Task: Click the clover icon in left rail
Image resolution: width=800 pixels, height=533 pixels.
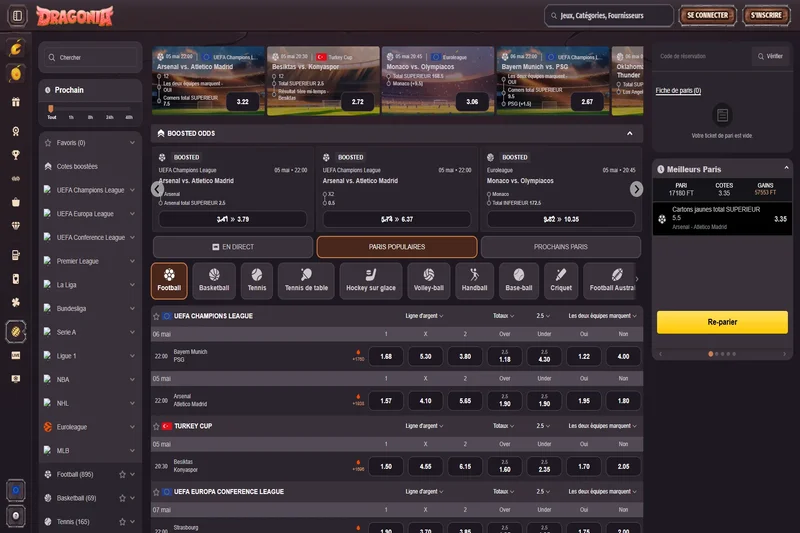Action: pyautogui.click(x=16, y=302)
